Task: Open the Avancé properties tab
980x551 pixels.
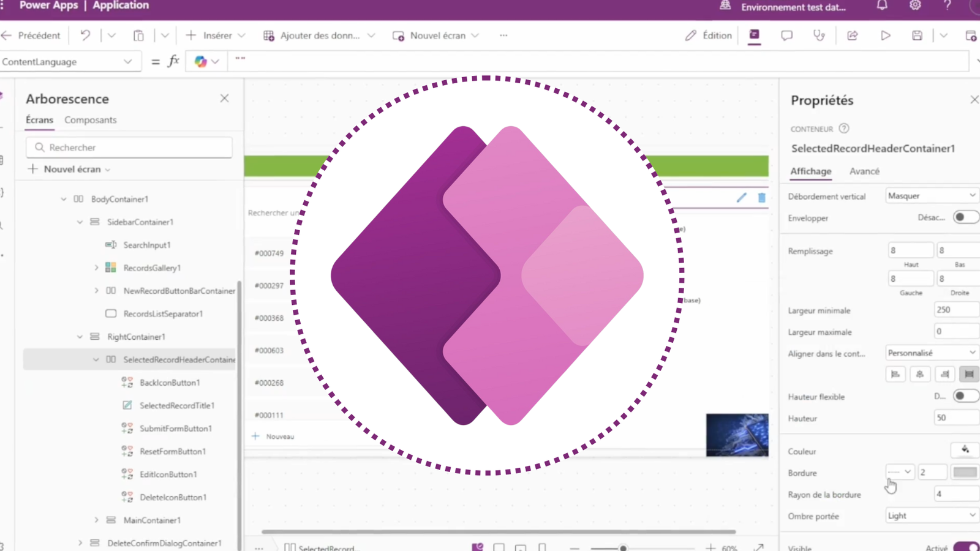Action: pyautogui.click(x=864, y=171)
